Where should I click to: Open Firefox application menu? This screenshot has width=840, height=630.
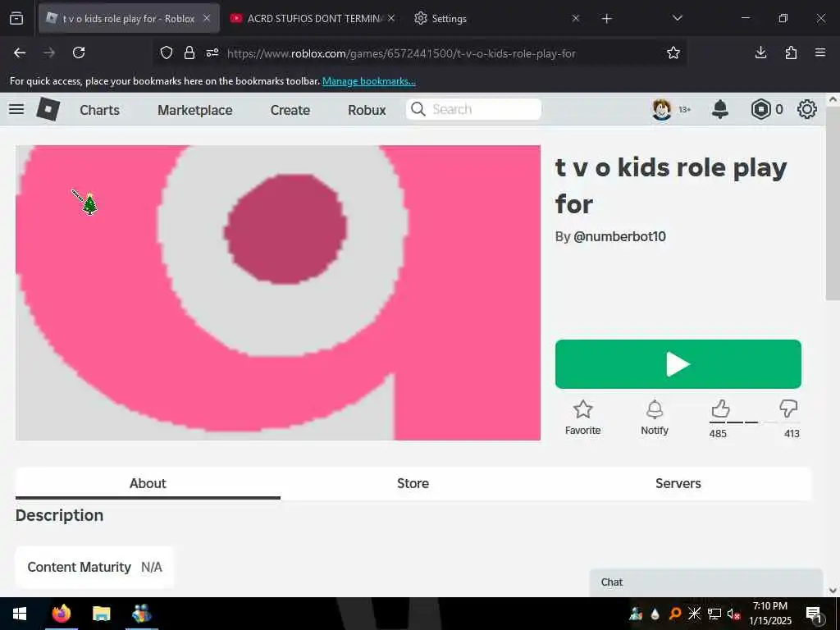tap(820, 52)
